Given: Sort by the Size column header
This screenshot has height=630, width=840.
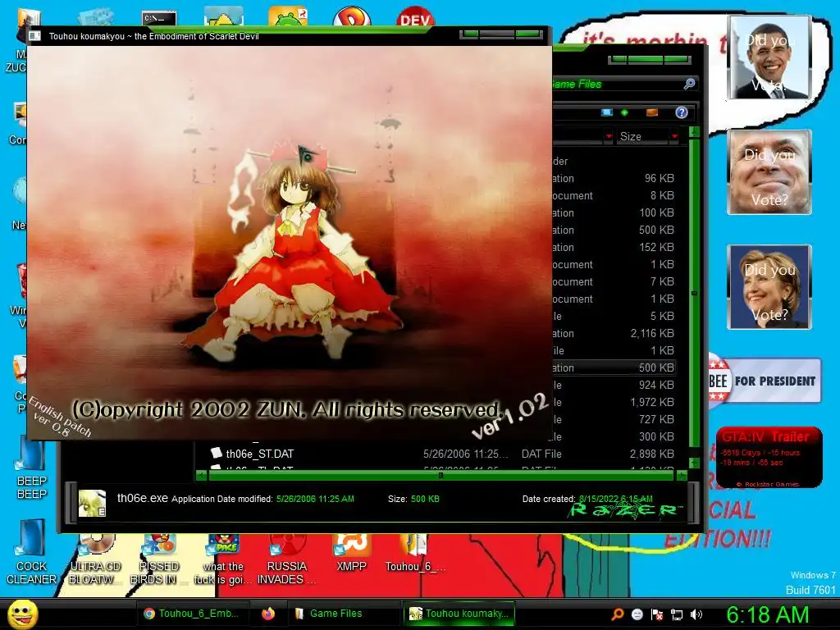Looking at the screenshot, I should coord(641,137).
